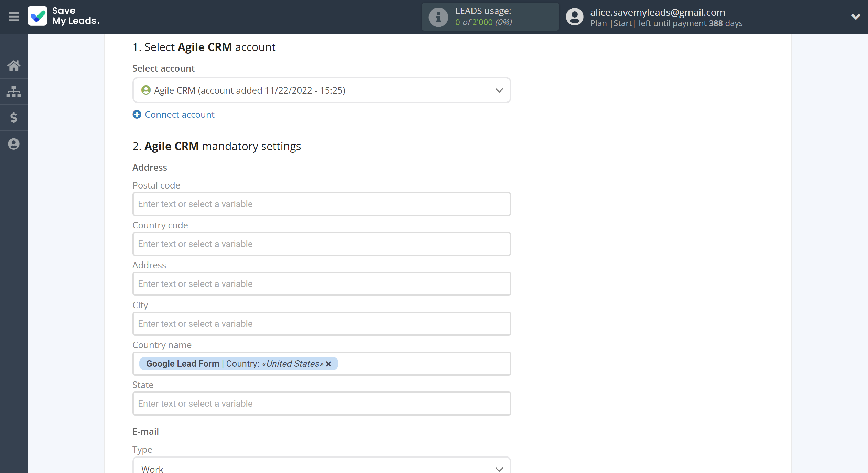Image resolution: width=868 pixels, height=473 pixels.
Task: Expand the account menu chevron
Action: point(856,17)
